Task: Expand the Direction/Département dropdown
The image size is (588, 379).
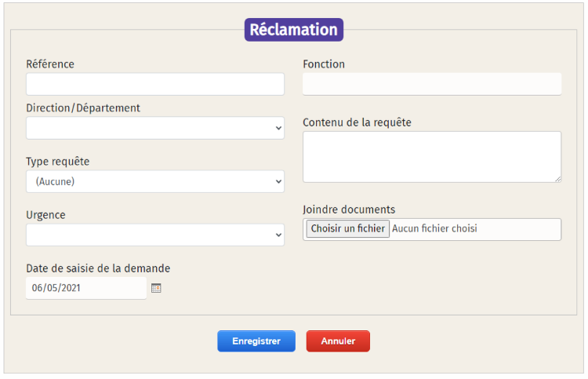Action: click(x=154, y=128)
